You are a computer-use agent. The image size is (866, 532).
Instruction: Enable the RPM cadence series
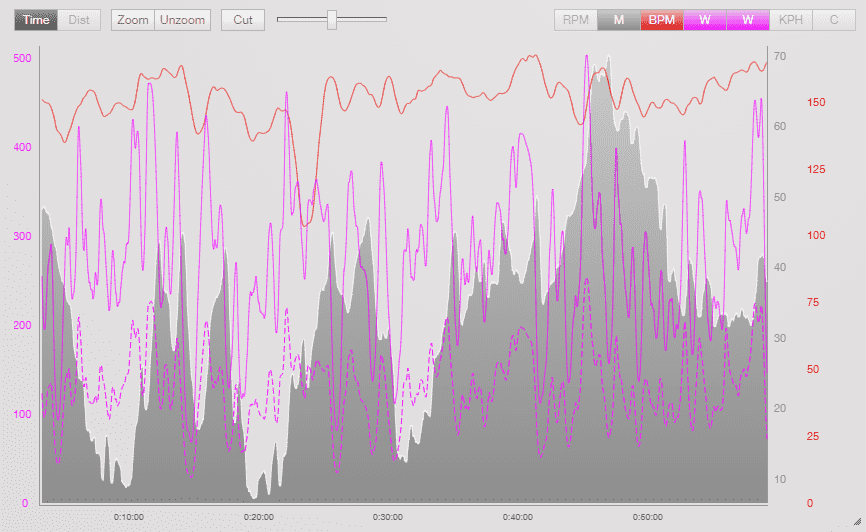pos(576,20)
